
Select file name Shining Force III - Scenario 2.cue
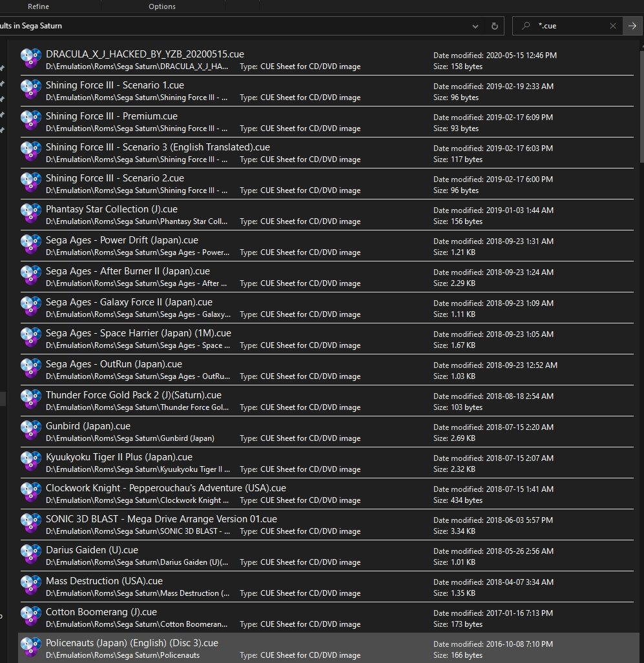click(x=115, y=178)
